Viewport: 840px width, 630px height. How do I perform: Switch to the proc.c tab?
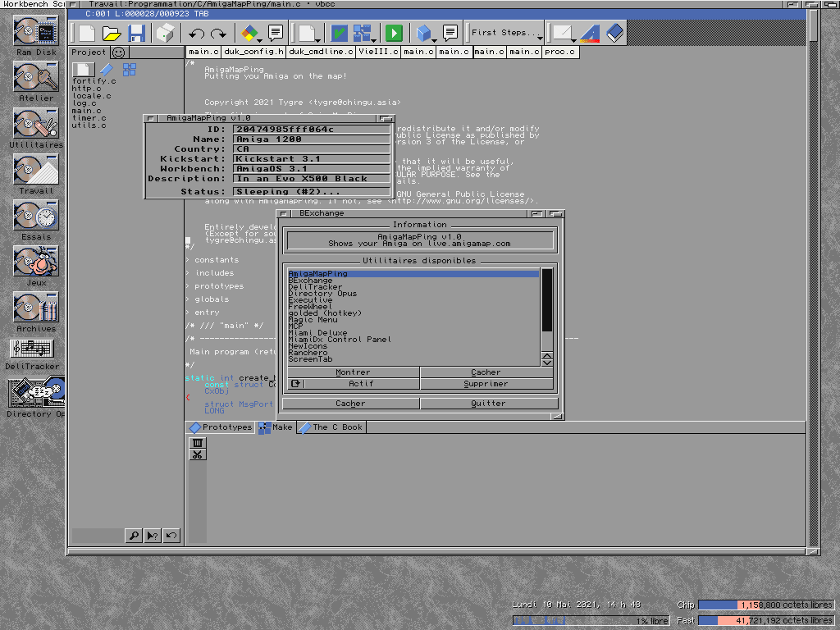[559, 52]
